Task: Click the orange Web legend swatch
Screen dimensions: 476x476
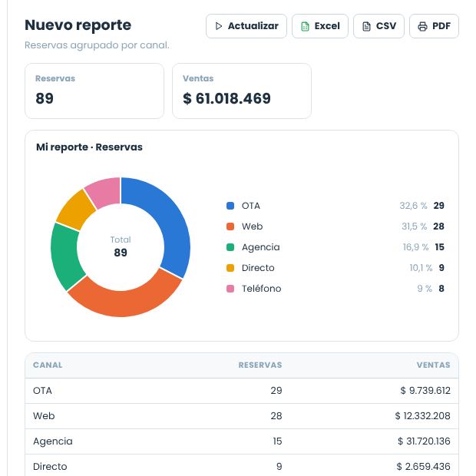Action: (230, 226)
